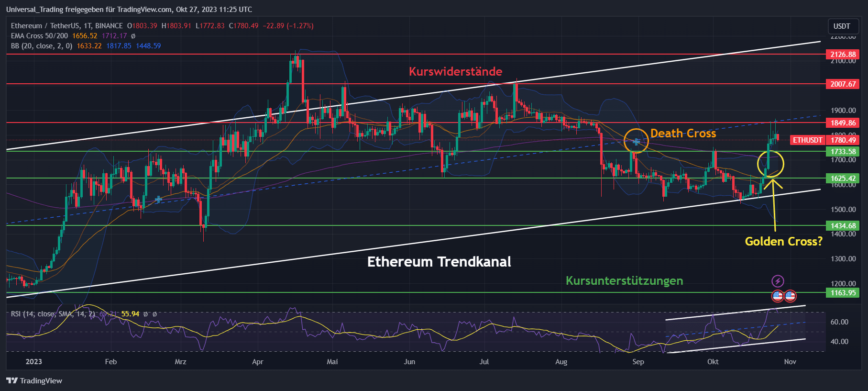Click the red 1849.86 resistance price label

click(843, 123)
